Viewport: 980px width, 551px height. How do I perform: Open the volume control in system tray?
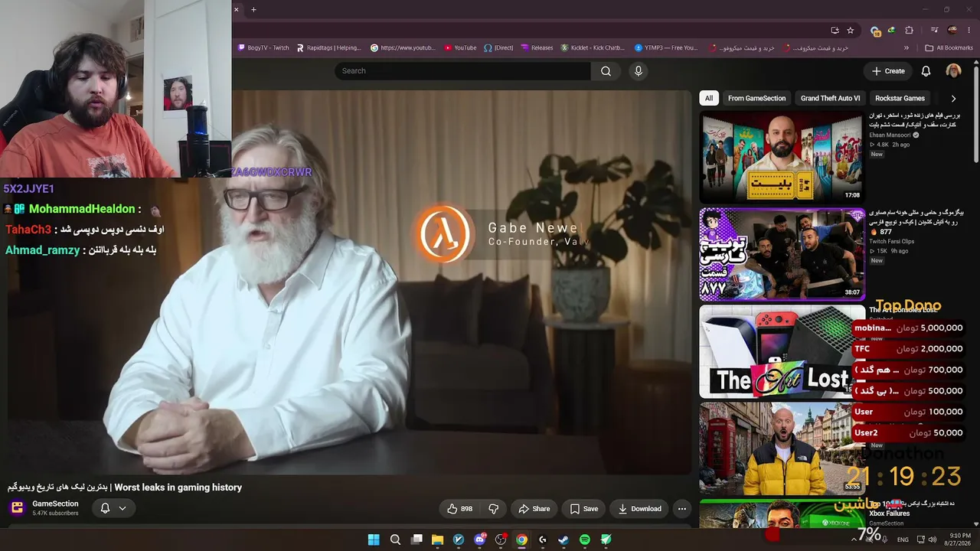click(x=933, y=540)
